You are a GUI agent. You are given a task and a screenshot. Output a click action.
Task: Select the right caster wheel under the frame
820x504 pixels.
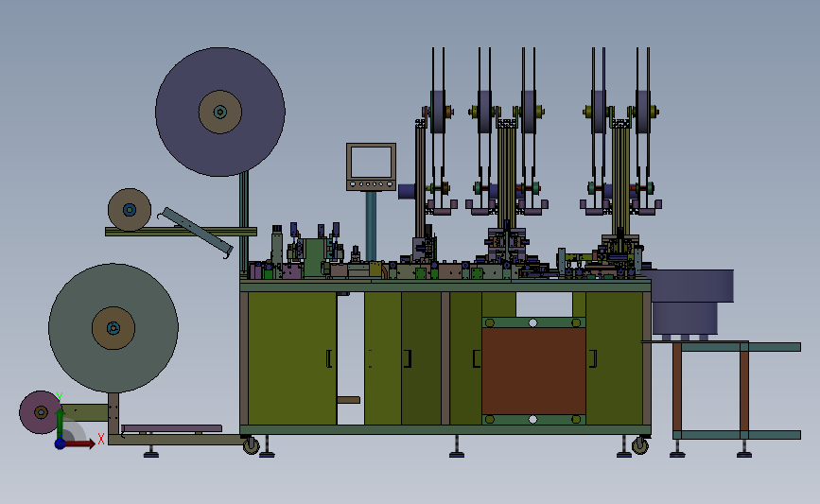(x=640, y=445)
